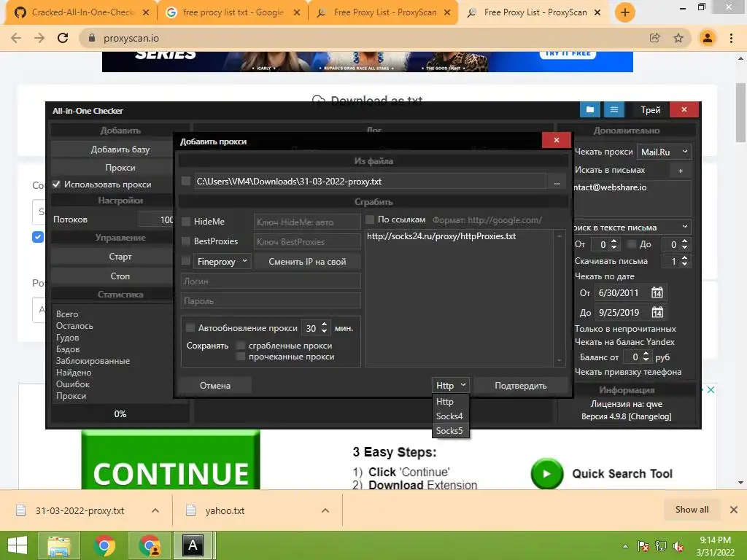Image resolution: width=747 pixels, height=560 pixels.
Task: Click the Старт button
Action: click(x=120, y=256)
